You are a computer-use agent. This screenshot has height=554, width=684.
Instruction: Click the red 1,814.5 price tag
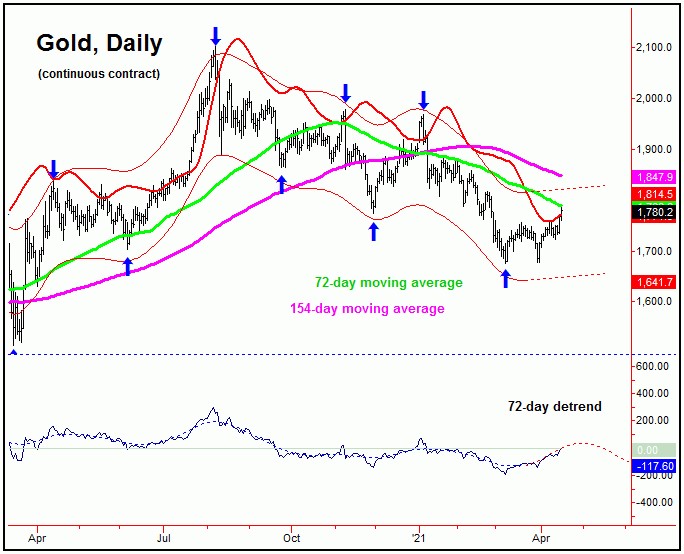point(655,194)
